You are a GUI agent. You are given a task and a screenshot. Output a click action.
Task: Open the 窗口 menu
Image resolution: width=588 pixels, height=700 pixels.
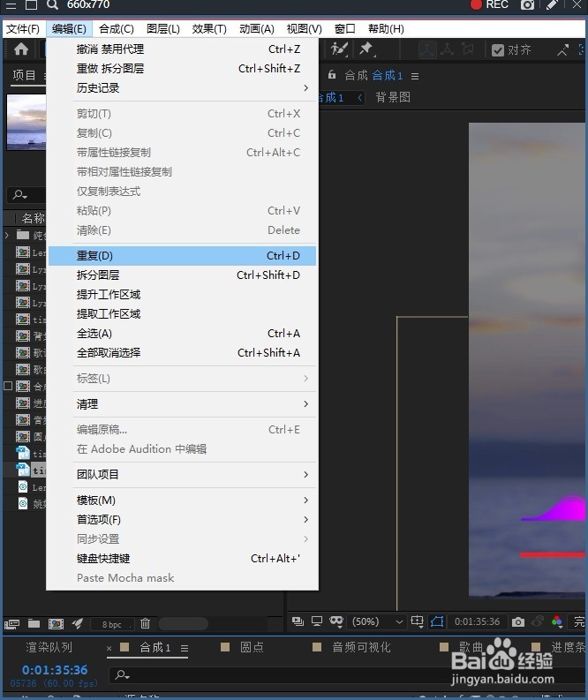coord(344,28)
